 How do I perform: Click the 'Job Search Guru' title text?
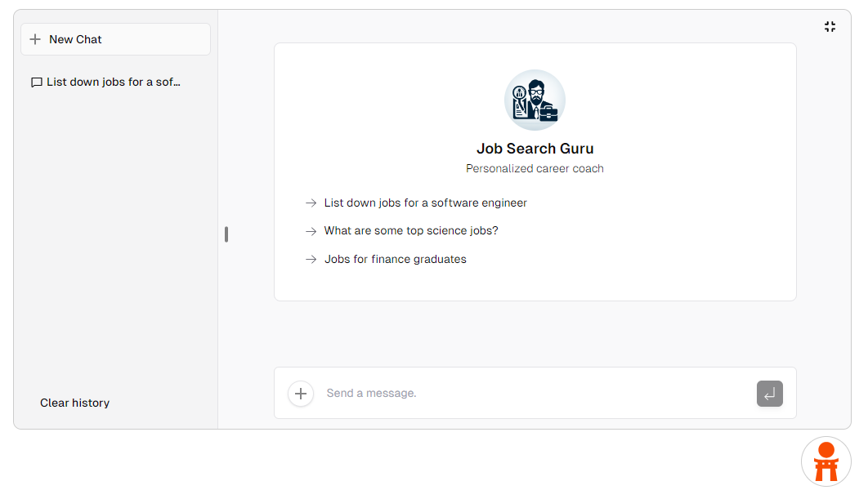535,149
